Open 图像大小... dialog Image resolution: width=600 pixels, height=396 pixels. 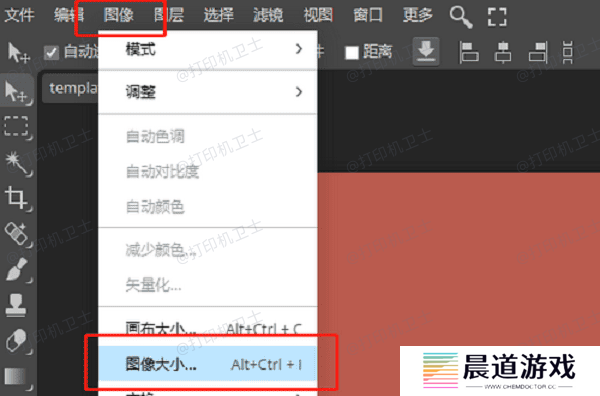click(208, 364)
